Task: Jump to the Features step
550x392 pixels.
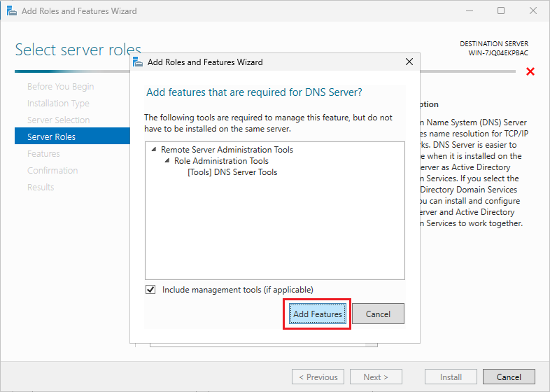Action: click(43, 154)
